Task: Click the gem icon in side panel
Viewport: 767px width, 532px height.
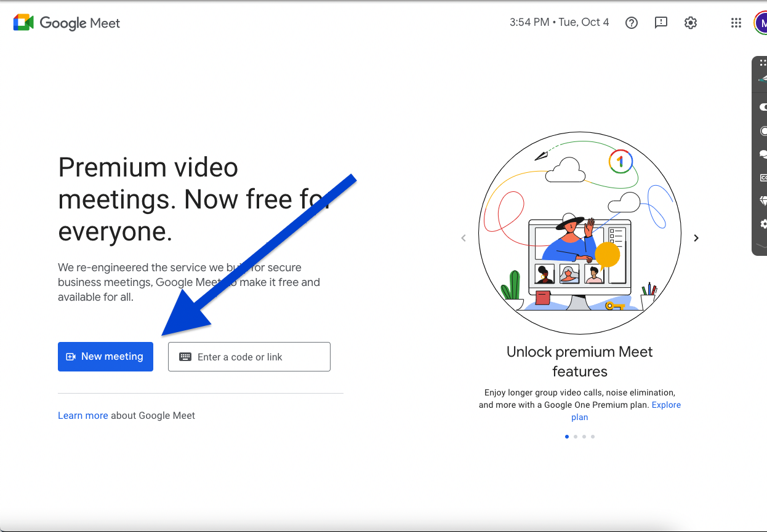Action: [764, 201]
